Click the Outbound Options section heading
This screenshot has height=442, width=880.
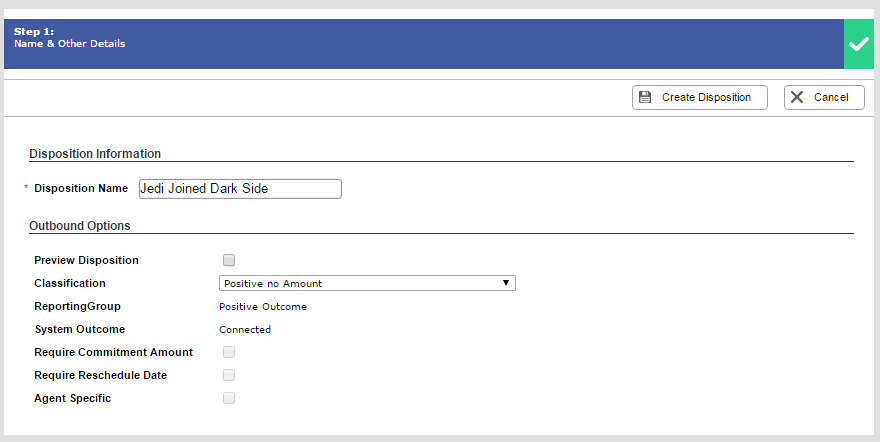tap(80, 226)
